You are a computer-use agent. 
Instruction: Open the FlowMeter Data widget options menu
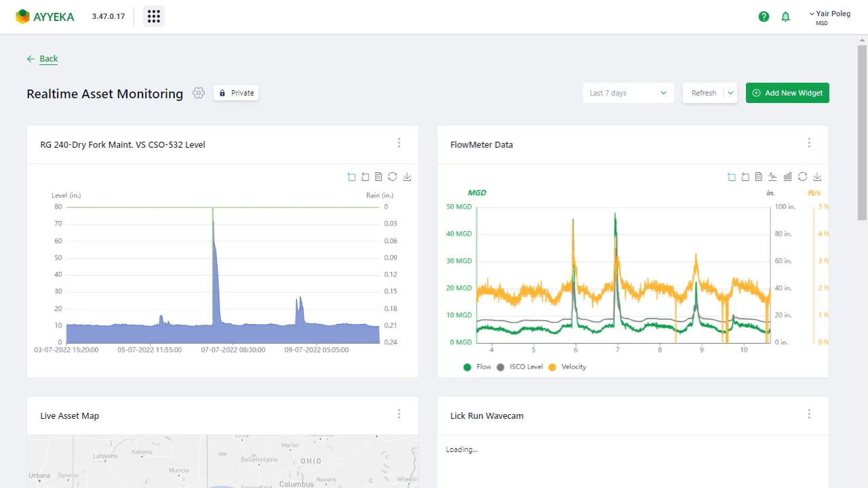[809, 143]
